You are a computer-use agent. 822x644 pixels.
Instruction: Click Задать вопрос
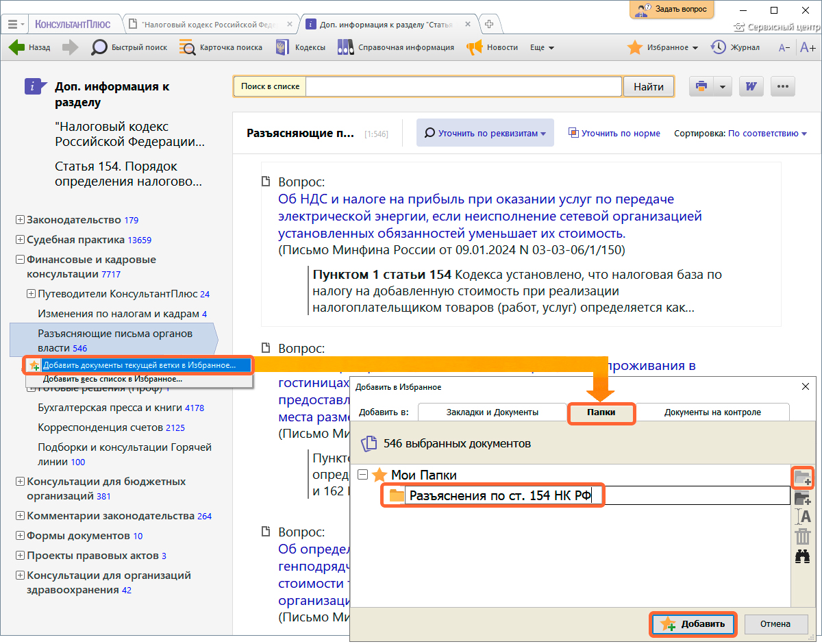click(x=672, y=10)
